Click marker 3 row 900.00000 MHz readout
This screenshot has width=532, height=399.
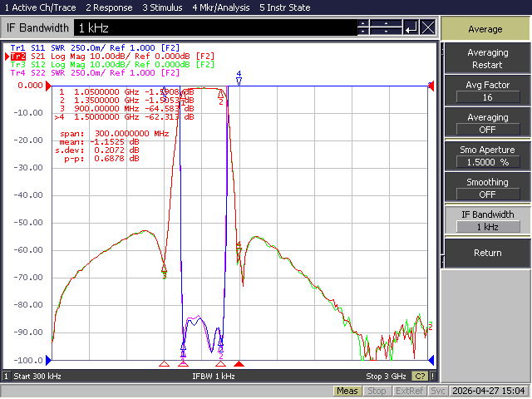pyautogui.click(x=126, y=109)
